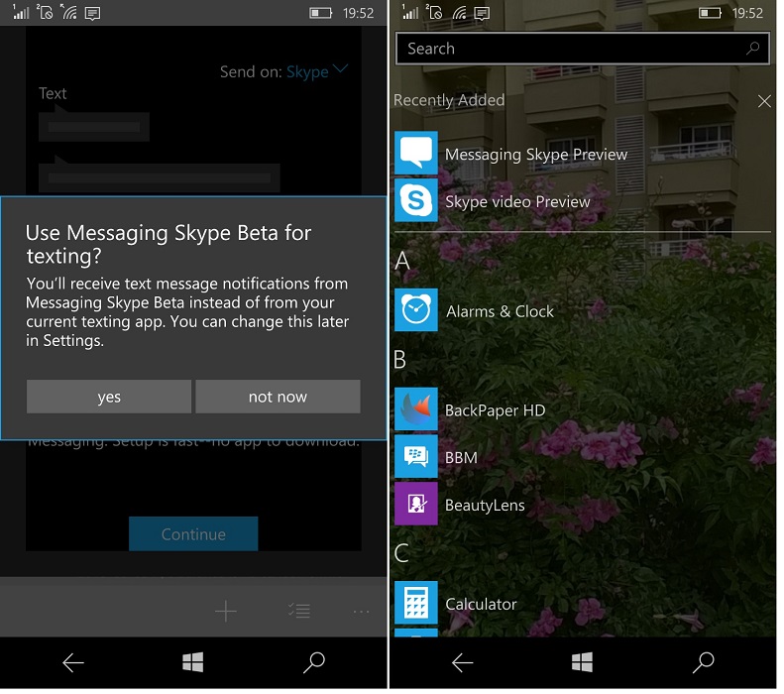Tap the signal strength icon on left status bar
This screenshot has height=694, width=784.
21,13
